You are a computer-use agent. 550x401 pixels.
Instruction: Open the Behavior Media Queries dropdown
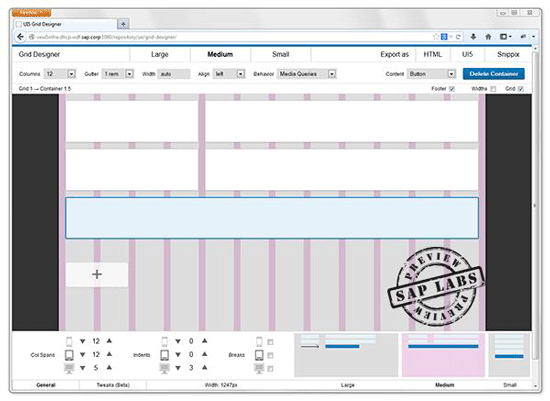[x=307, y=74]
